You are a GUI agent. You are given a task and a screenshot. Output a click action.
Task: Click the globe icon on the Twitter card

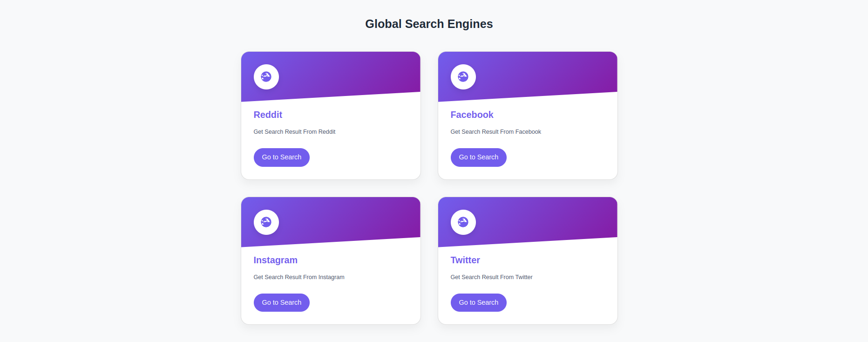pos(463,222)
